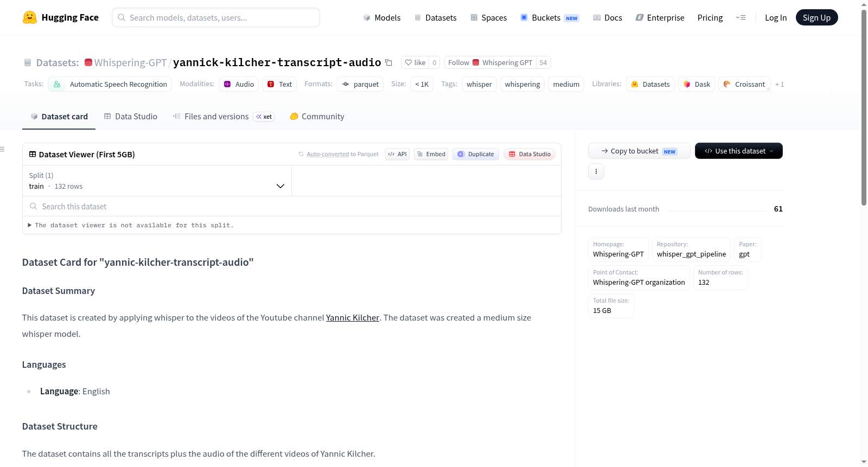Open the Files and versions tab
Viewport: 868px width, 467px height.
coord(224,116)
